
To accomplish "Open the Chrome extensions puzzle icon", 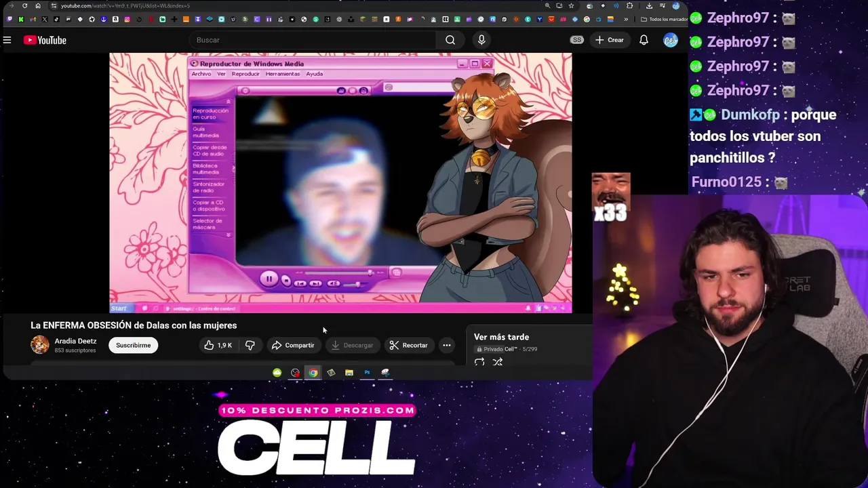I will pyautogui.click(x=630, y=5).
